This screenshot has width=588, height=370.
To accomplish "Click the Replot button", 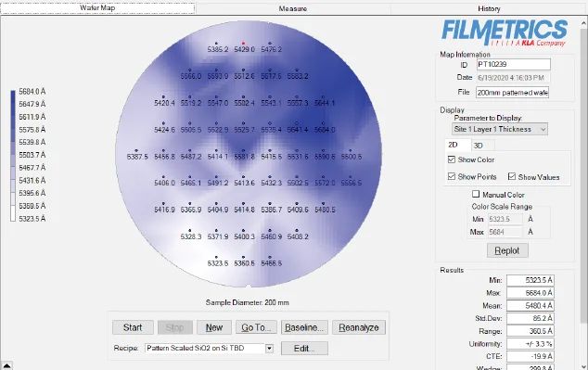I will pyautogui.click(x=507, y=250).
